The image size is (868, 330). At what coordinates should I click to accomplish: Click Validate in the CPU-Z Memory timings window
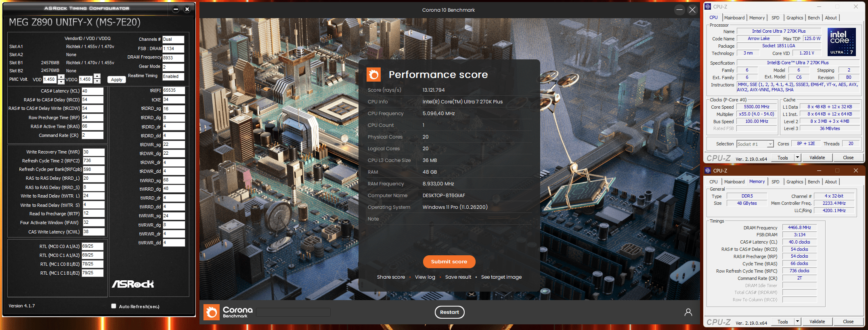click(x=817, y=322)
